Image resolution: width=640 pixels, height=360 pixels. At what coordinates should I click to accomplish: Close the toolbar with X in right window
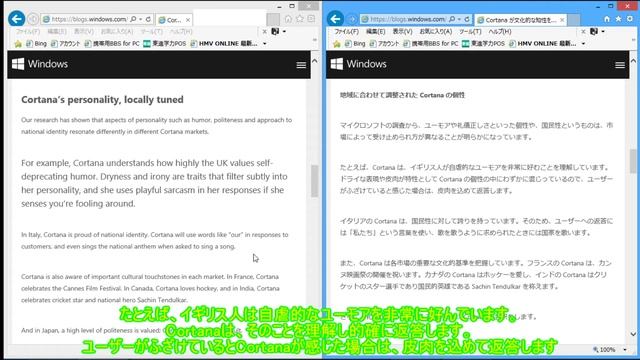583,31
